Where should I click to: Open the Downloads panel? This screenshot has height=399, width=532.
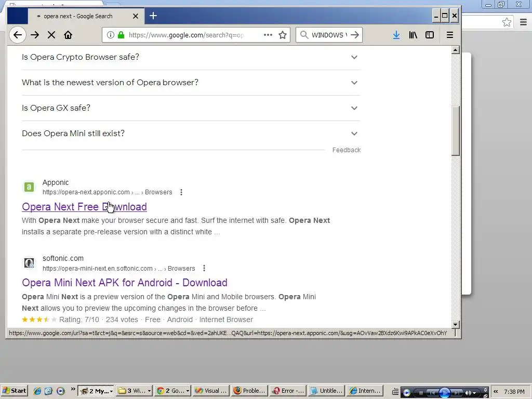point(396,35)
